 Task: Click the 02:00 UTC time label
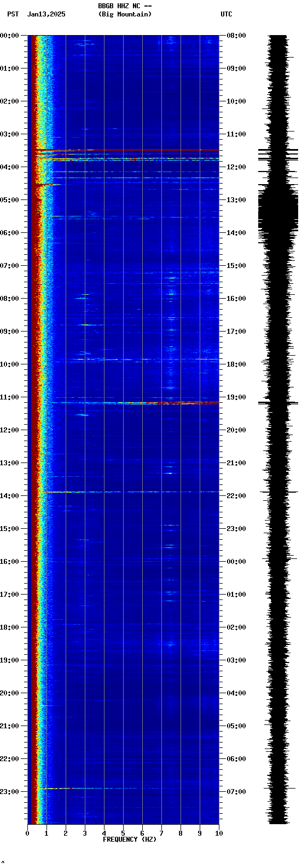coord(236,627)
